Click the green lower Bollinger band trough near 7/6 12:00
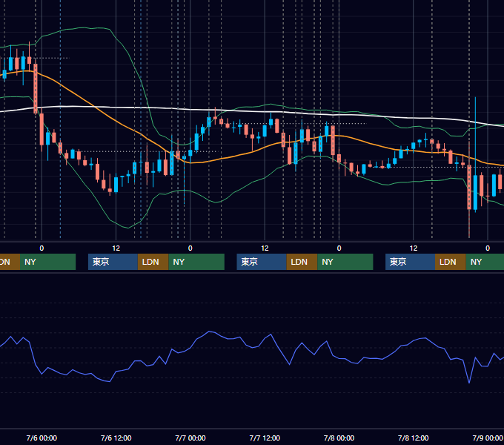The image size is (504, 445). click(127, 228)
